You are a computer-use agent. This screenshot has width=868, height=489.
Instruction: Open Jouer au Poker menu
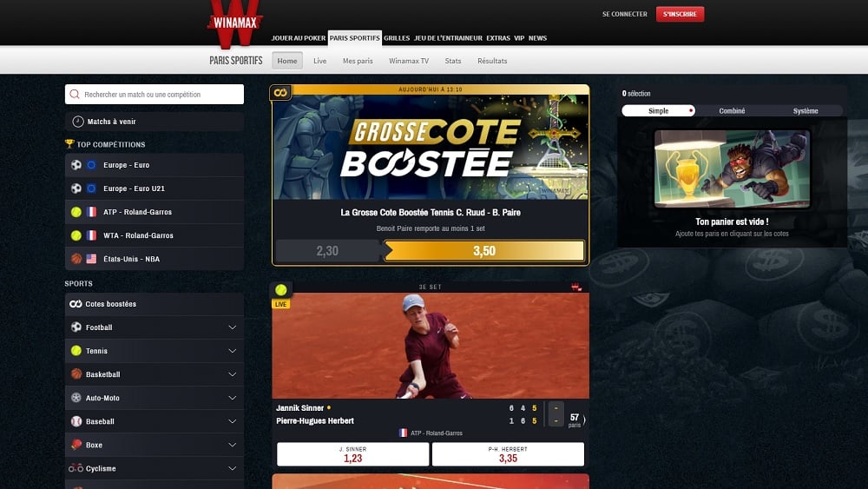[x=298, y=38]
